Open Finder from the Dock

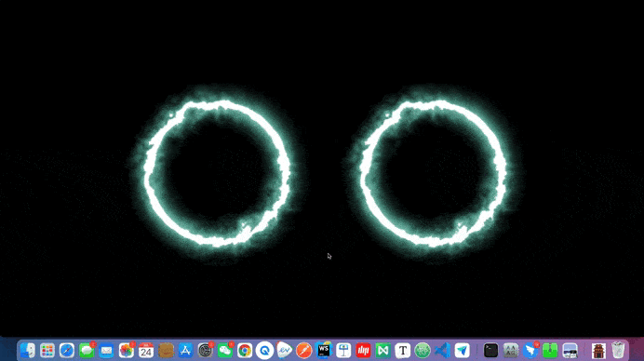click(x=28, y=351)
